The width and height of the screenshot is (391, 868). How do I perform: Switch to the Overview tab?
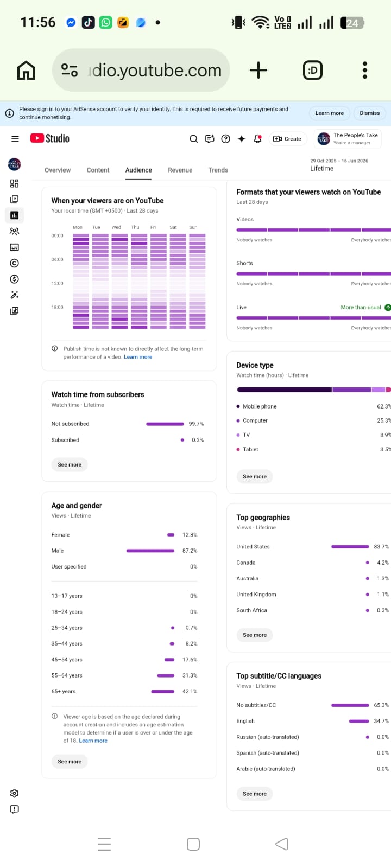pos(58,170)
